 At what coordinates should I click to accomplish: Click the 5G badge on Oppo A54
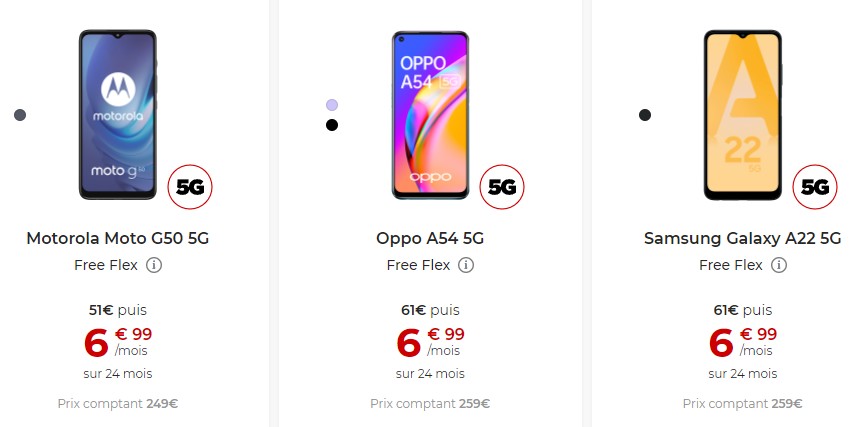pos(503,186)
